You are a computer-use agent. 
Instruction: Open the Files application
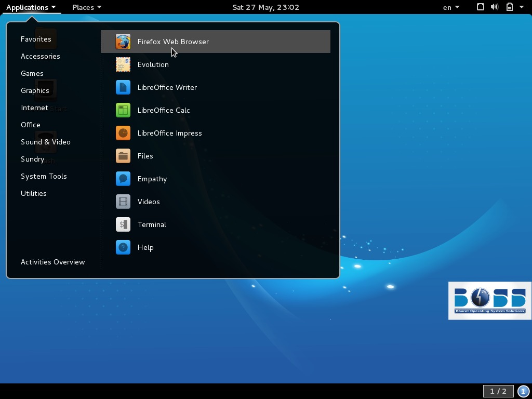(x=145, y=156)
